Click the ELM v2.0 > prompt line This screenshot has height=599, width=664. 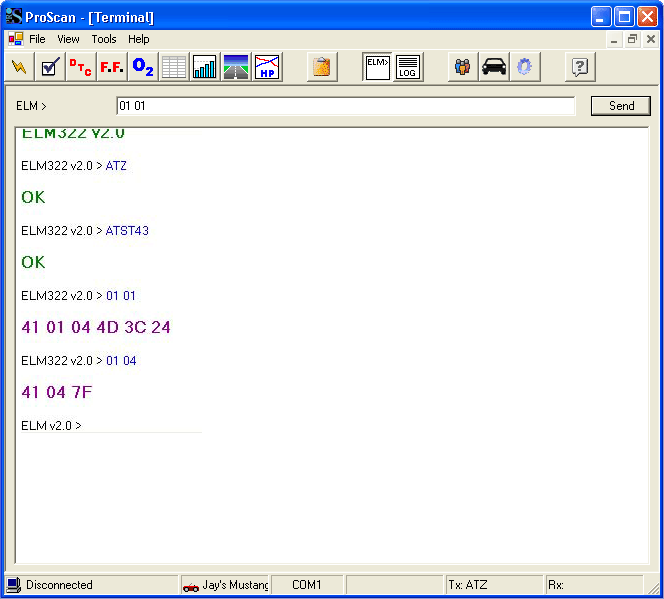[x=51, y=425]
